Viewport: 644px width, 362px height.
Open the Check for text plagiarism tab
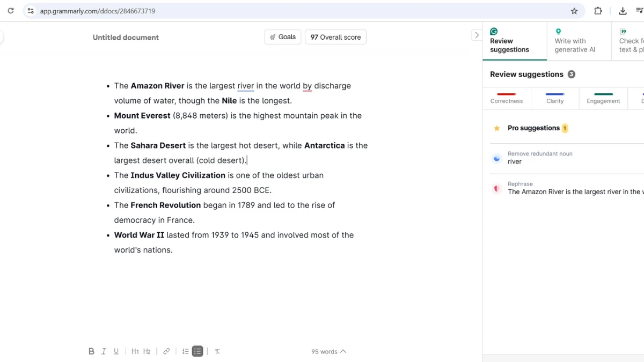(628, 41)
